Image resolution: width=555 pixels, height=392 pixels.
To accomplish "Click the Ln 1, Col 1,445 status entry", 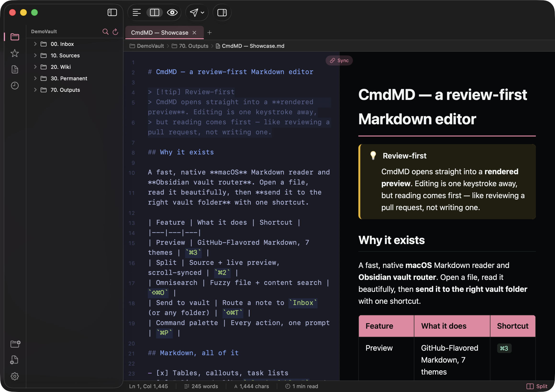I will [x=148, y=386].
